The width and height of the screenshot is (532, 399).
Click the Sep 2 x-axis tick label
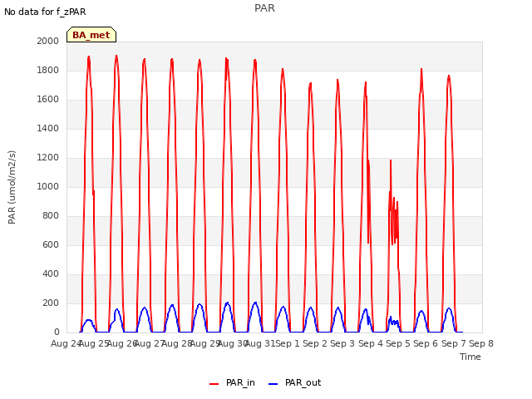pyautogui.click(x=315, y=343)
